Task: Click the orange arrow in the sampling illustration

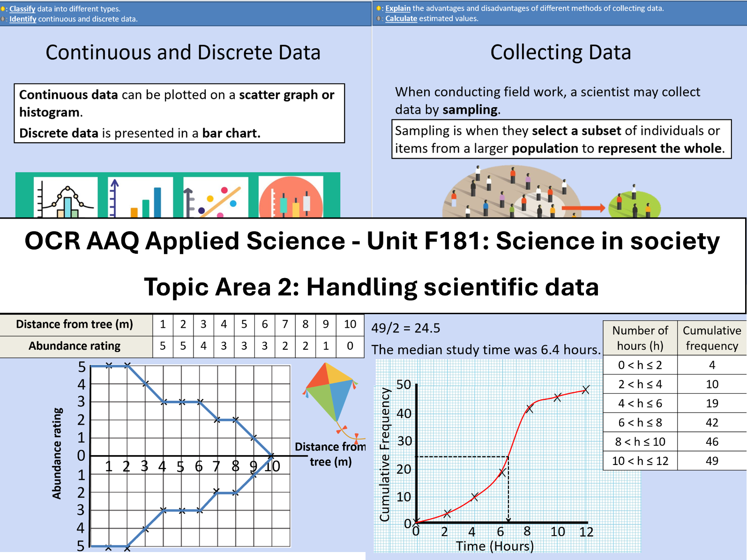Action: tap(583, 208)
